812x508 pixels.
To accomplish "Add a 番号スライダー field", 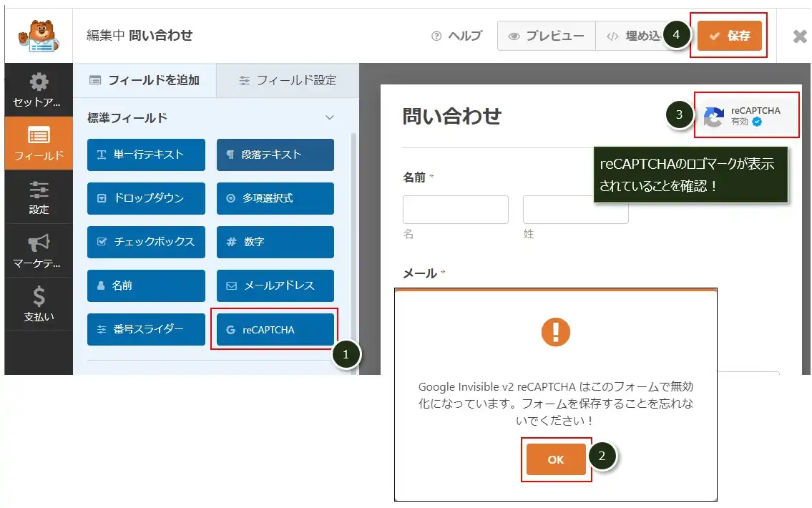I will coord(146,329).
